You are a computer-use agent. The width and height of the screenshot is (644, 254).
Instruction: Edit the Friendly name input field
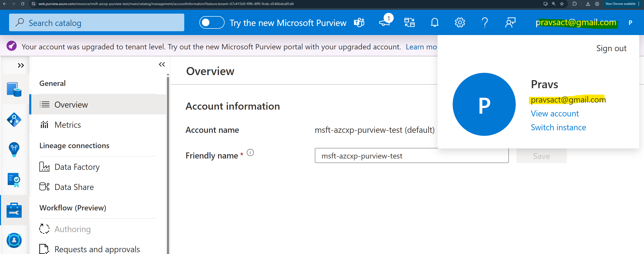click(x=411, y=156)
